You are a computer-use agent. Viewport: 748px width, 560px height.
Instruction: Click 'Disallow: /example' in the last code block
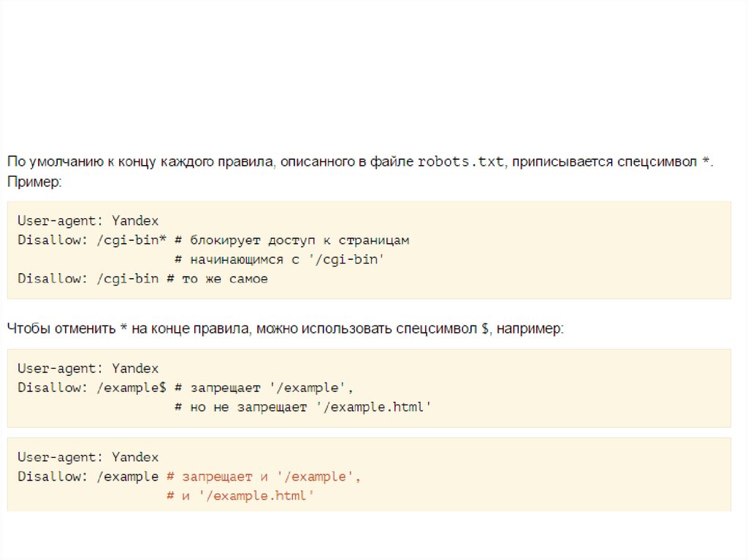[x=88, y=477]
